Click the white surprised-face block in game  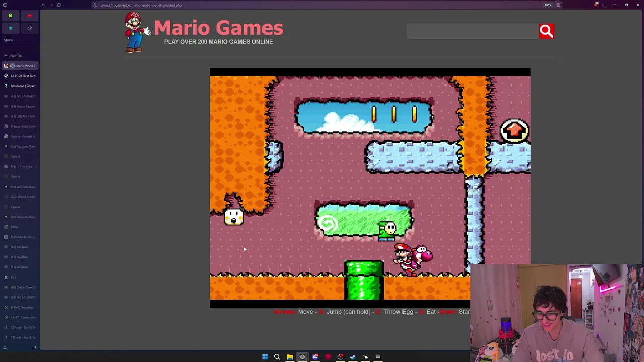tap(233, 217)
